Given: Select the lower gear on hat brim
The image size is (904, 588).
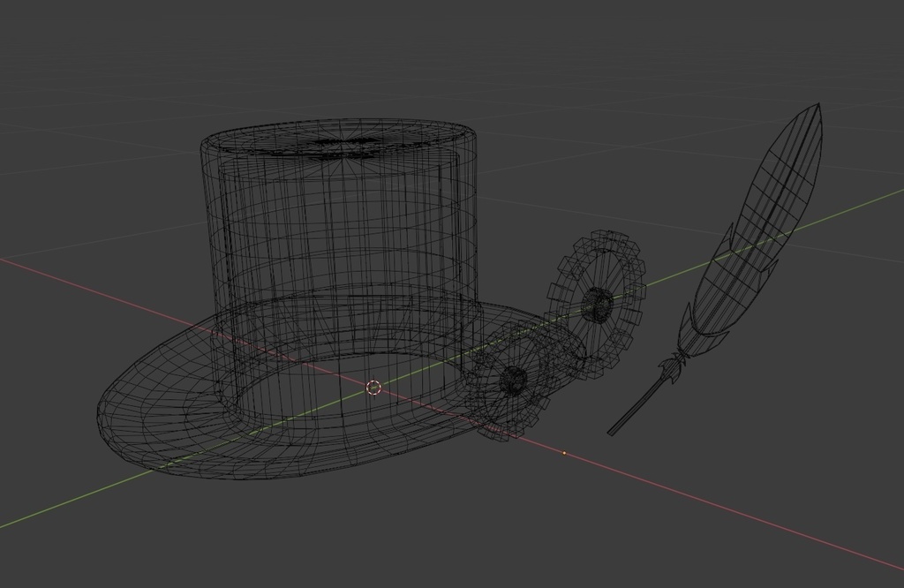Looking at the screenshot, I should click(x=511, y=381).
